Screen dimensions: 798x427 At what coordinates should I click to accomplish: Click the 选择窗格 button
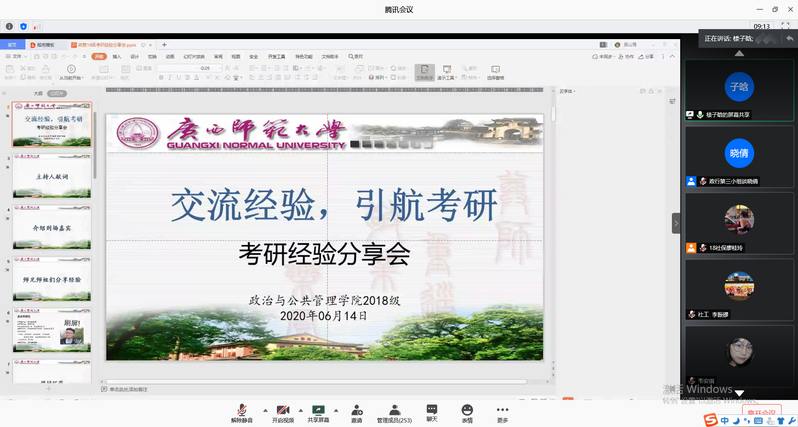495,72
